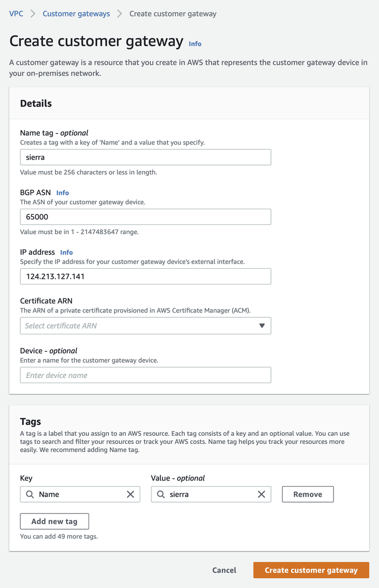
Task: Go to VPC breadcrumb link
Action: pyautogui.click(x=16, y=14)
